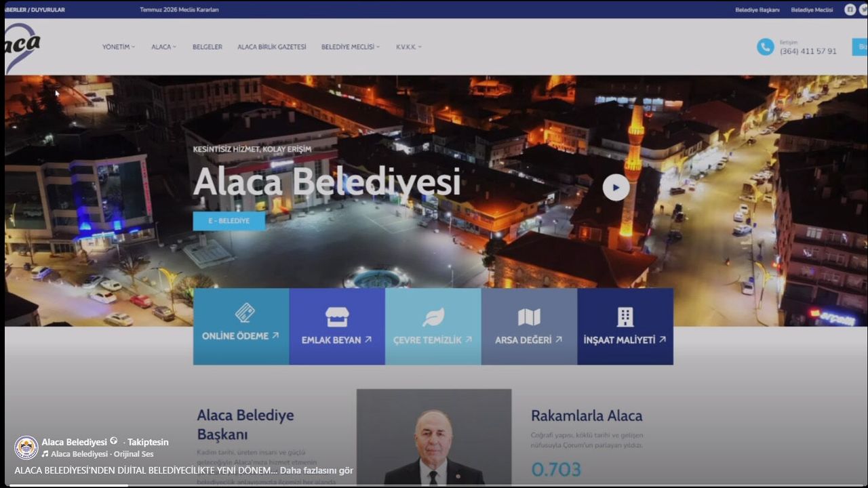Open the Çevre Temizlik tile

(x=433, y=327)
